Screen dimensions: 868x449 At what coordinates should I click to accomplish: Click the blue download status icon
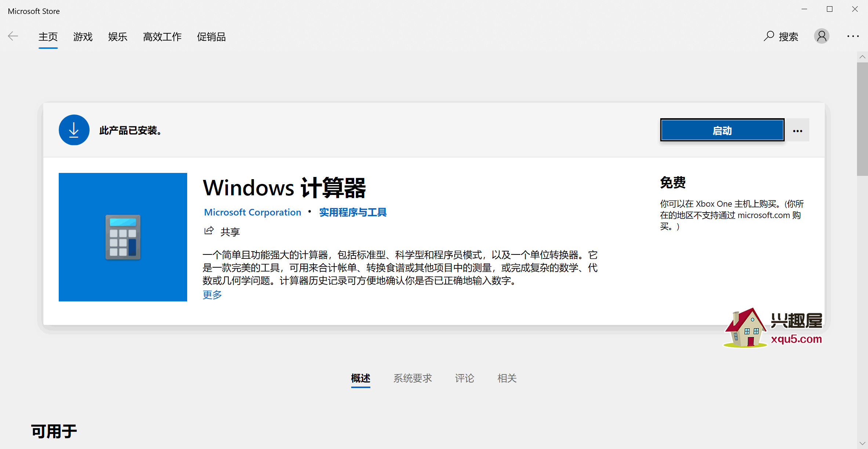74,130
